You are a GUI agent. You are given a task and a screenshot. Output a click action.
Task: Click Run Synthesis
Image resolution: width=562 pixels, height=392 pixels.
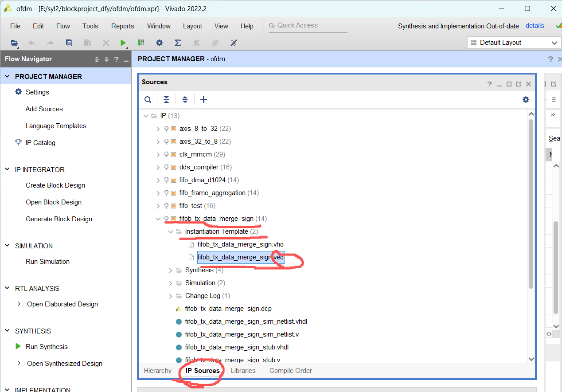coord(47,347)
